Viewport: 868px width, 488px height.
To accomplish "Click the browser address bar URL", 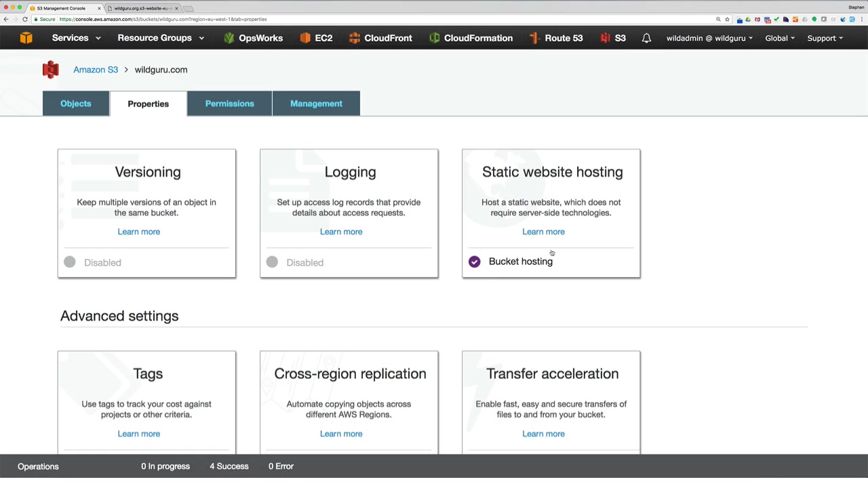I will 163,20.
